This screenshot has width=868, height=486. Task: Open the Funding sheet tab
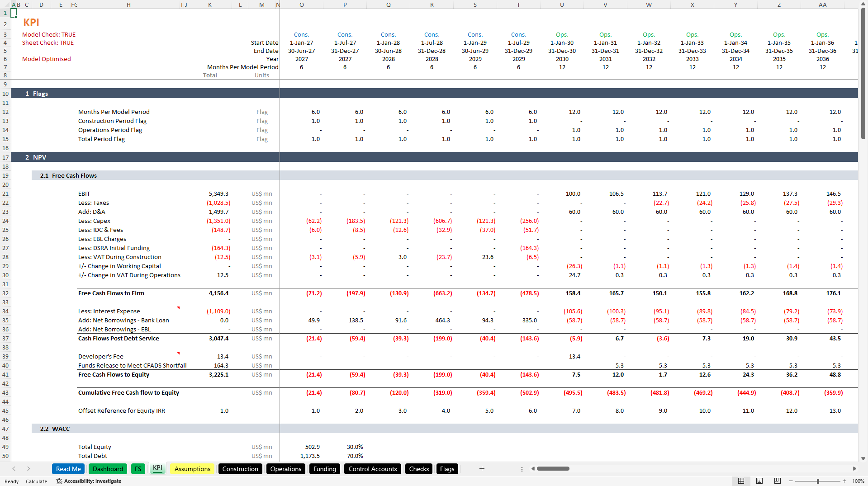325,469
